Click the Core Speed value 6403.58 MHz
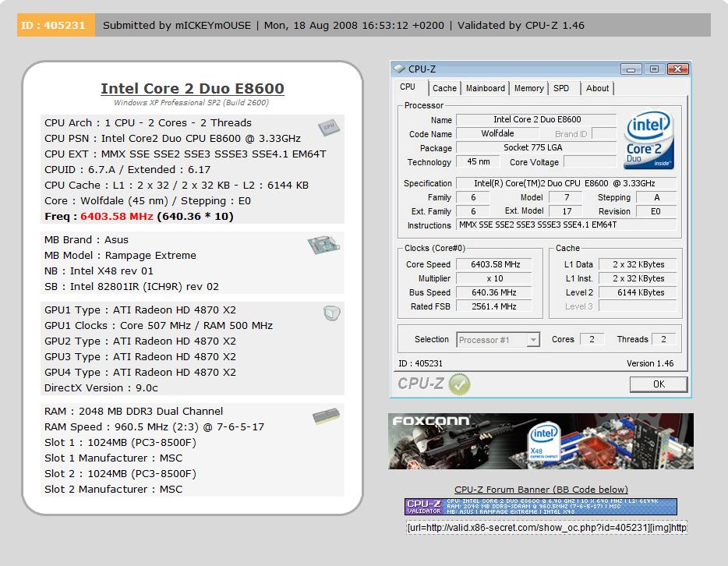 coord(494,264)
